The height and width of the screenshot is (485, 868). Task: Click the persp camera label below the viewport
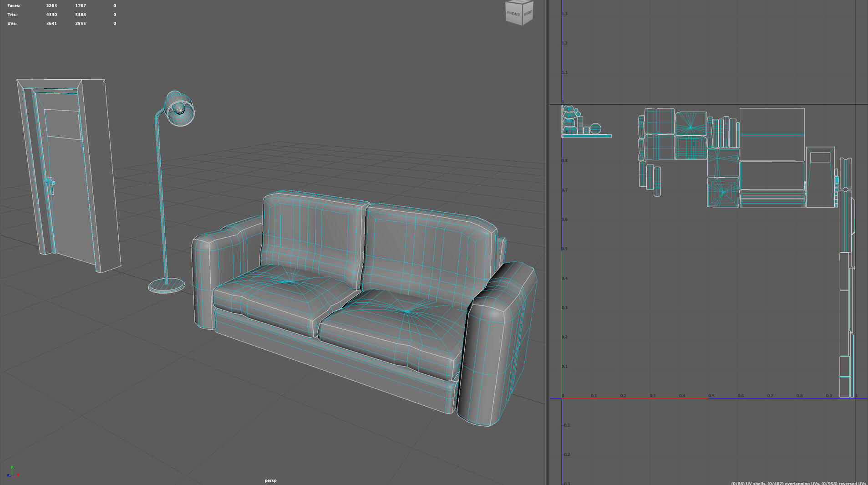270,480
